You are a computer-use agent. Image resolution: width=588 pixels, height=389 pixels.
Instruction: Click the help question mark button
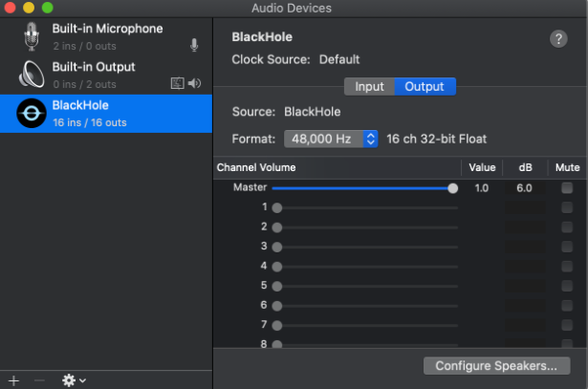558,38
